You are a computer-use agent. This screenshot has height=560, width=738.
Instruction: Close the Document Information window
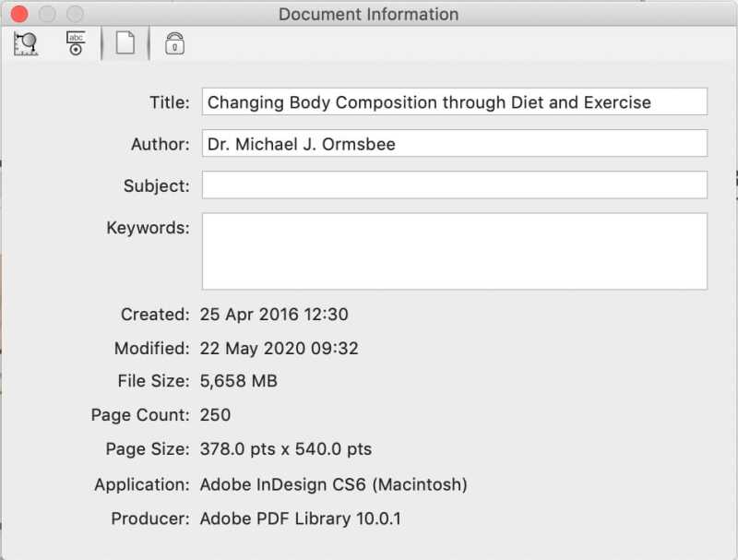tap(18, 14)
